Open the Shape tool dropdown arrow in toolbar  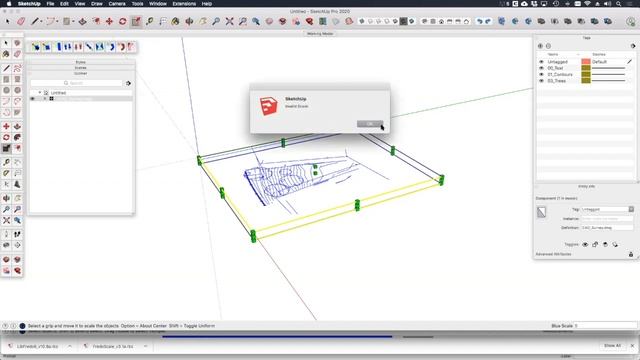coord(73,22)
